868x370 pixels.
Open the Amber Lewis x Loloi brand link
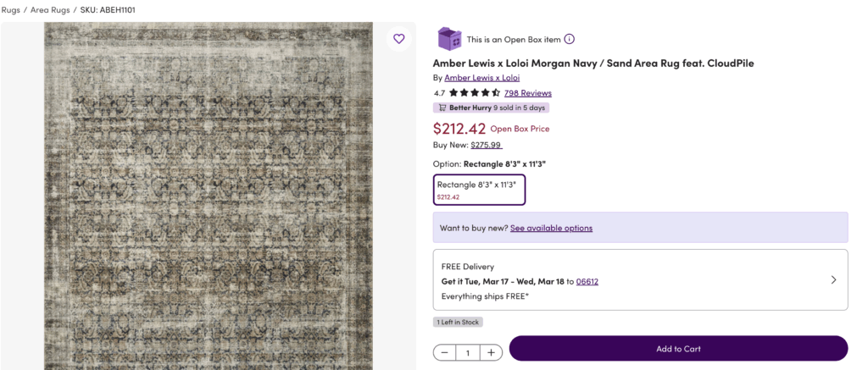tap(482, 78)
